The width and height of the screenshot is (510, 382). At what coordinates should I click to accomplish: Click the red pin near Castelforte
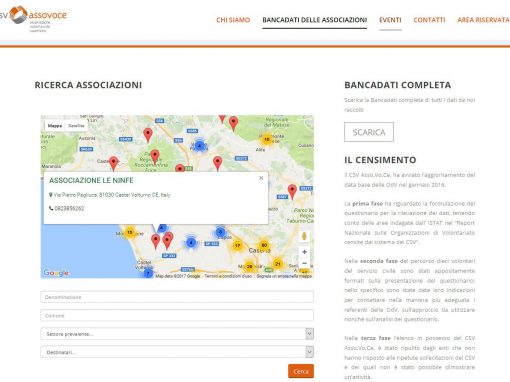pos(114,164)
